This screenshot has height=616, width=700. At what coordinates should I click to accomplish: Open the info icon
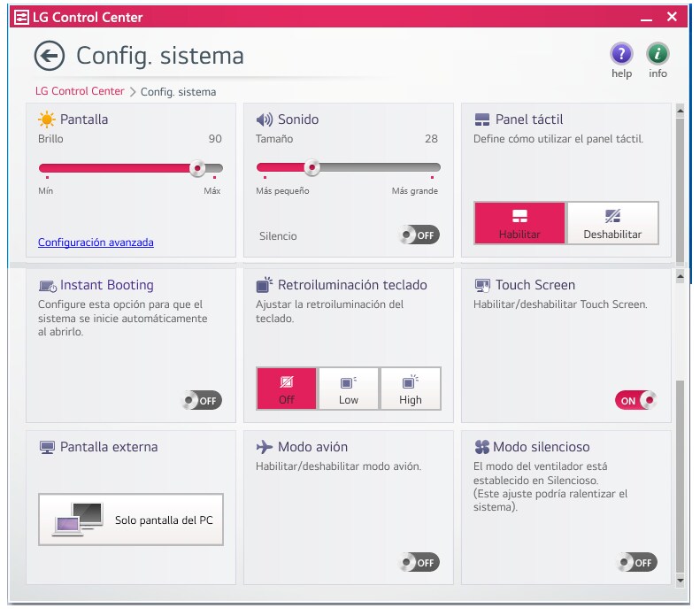point(658,53)
